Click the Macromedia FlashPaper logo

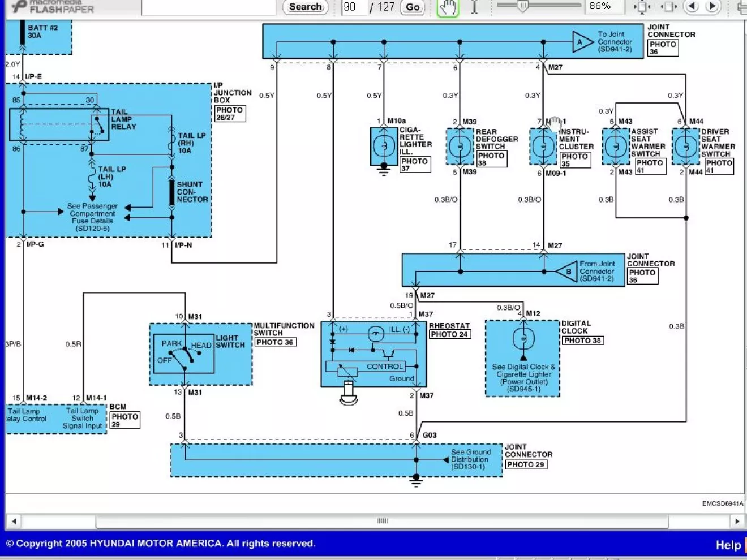53,7
